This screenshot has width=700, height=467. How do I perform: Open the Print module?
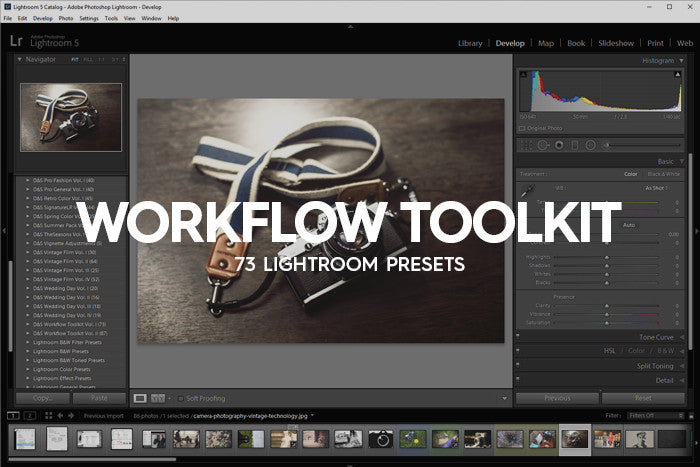click(x=655, y=43)
